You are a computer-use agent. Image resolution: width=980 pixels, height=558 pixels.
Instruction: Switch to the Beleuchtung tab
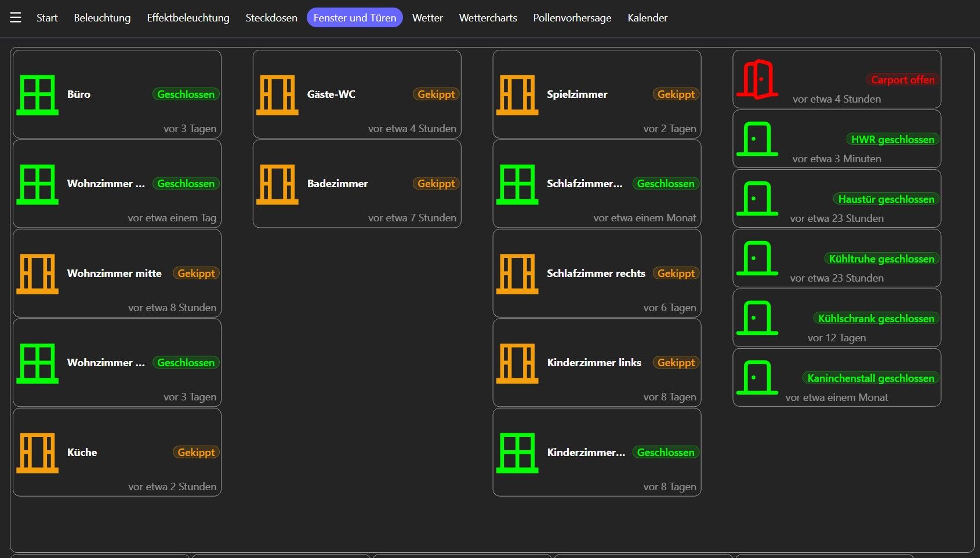pyautogui.click(x=102, y=18)
